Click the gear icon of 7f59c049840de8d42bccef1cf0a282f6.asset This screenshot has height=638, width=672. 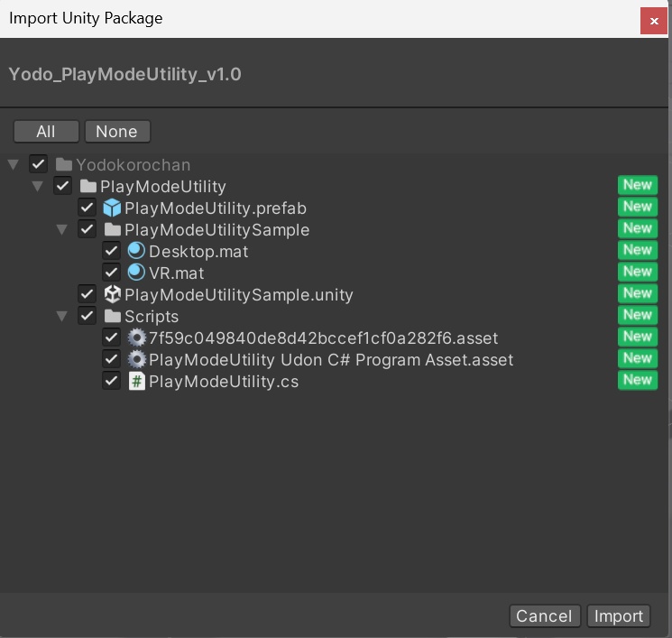pyautogui.click(x=136, y=337)
